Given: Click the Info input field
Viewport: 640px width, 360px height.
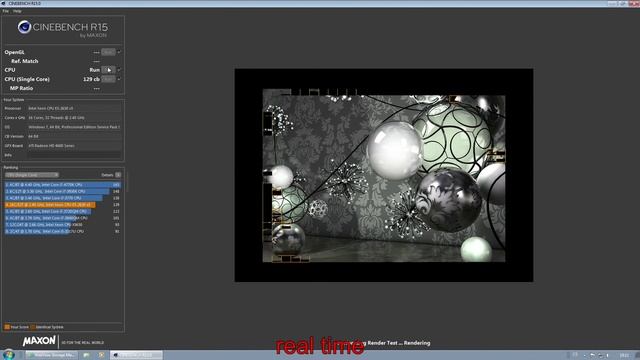Looking at the screenshot, I should (x=74, y=155).
